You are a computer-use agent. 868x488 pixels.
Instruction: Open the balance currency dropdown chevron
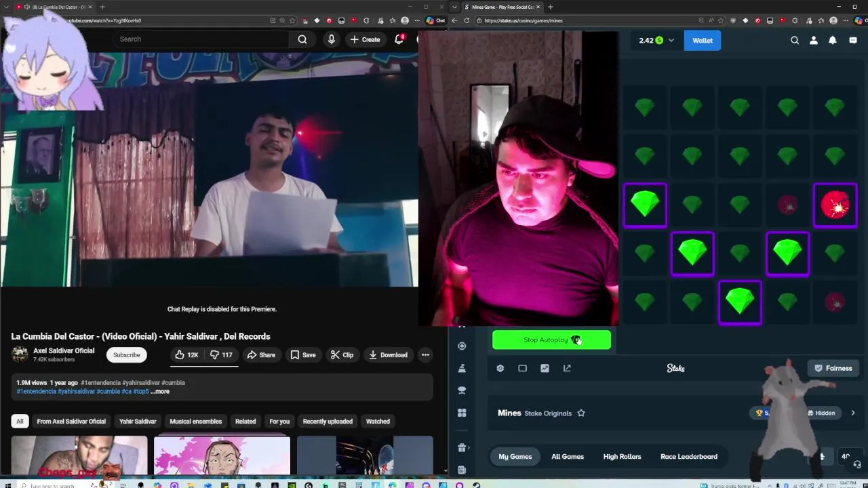pyautogui.click(x=671, y=41)
